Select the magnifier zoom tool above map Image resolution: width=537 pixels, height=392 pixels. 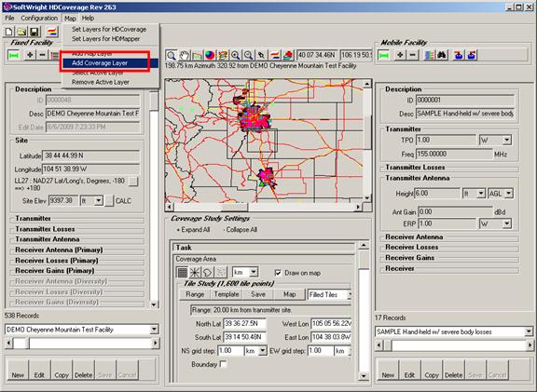(x=171, y=55)
